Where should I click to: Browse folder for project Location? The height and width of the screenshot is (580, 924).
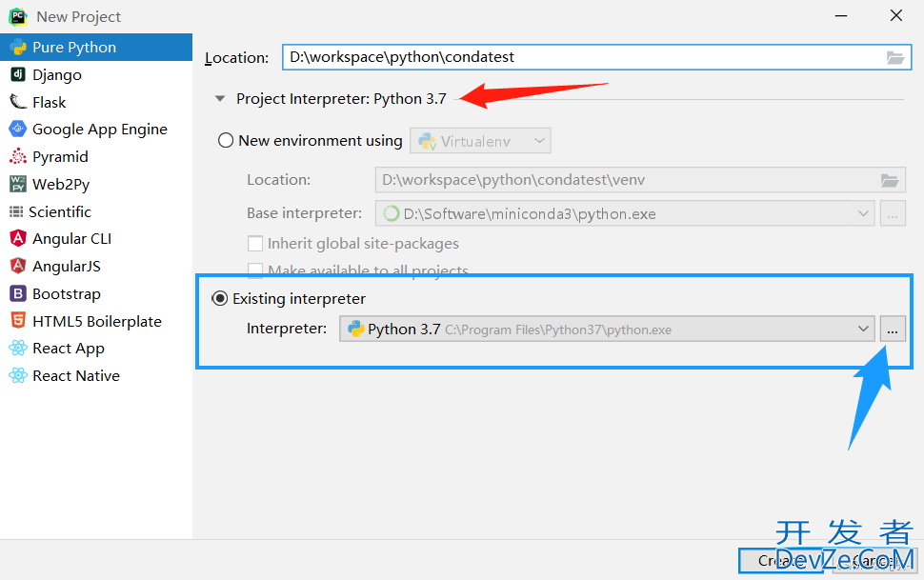[x=895, y=58]
